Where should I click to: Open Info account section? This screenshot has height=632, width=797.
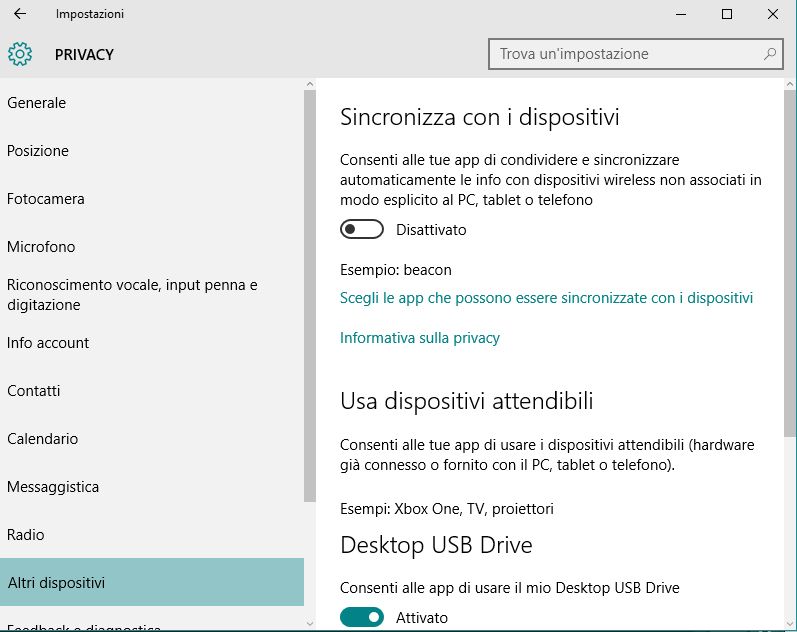pyautogui.click(x=48, y=343)
